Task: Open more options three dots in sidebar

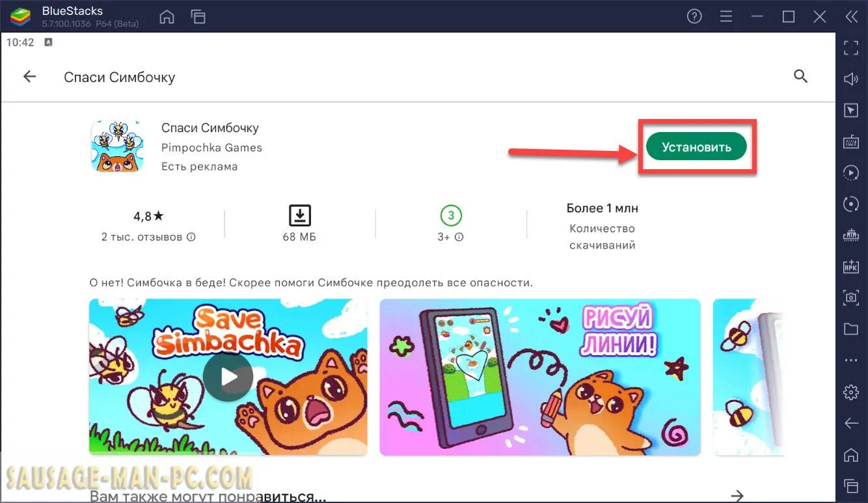Action: pyautogui.click(x=851, y=360)
